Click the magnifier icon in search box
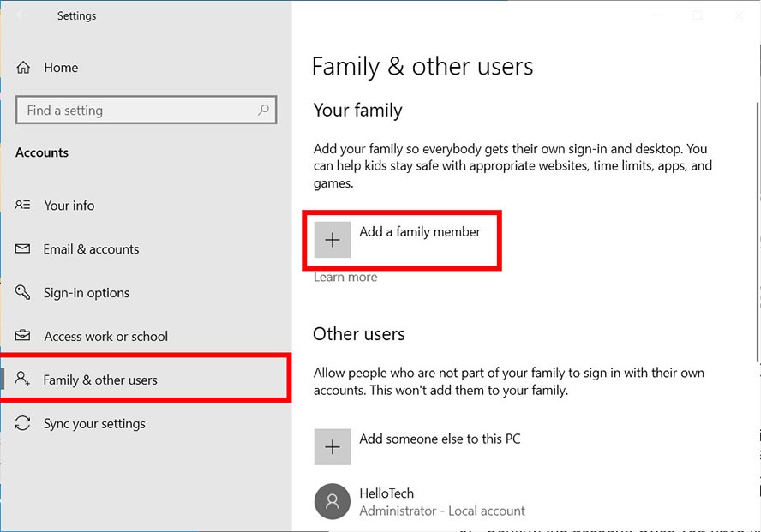Viewport: 761px width, 532px height. [263, 110]
